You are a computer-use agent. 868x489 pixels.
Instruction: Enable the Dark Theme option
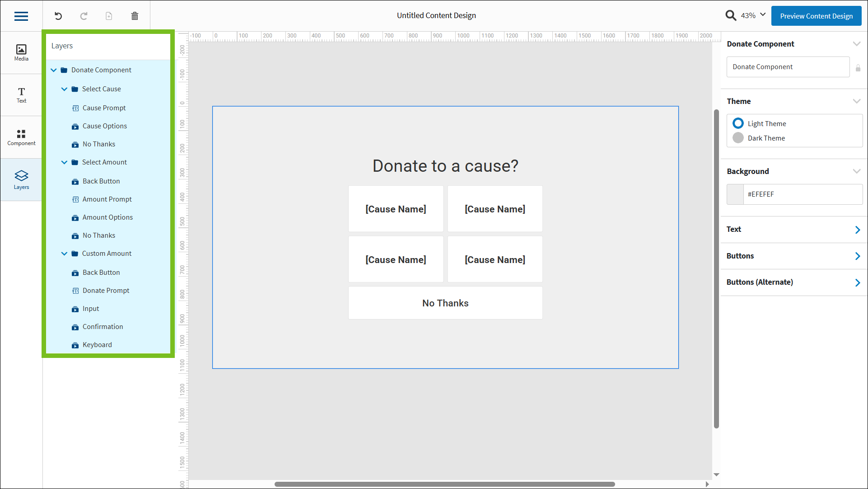click(738, 138)
